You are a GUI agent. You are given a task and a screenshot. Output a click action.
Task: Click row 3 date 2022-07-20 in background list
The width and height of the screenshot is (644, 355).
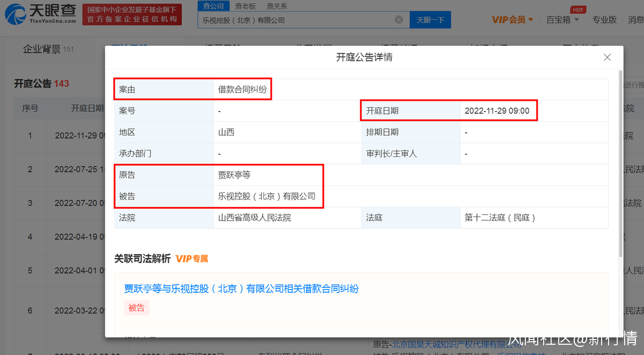tap(79, 203)
